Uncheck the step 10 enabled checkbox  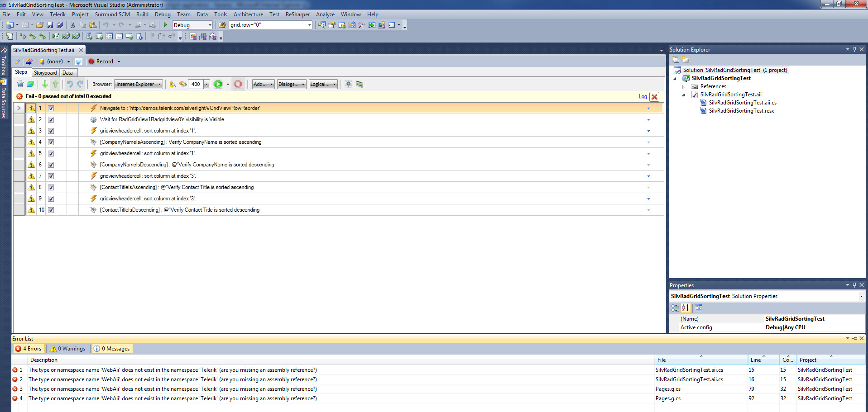(51, 210)
